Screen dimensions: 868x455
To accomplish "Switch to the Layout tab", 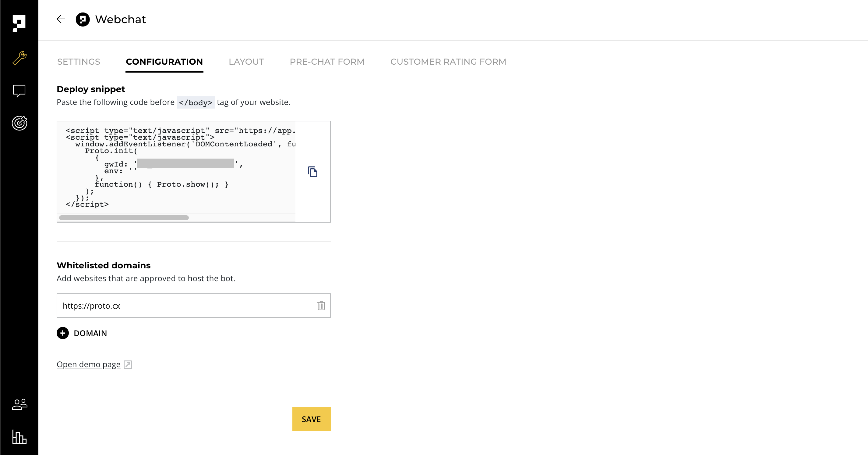I will click(x=246, y=62).
